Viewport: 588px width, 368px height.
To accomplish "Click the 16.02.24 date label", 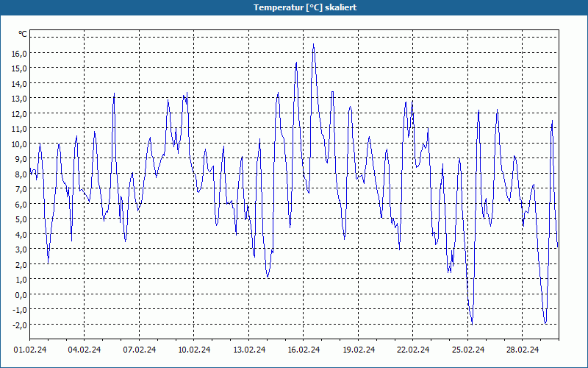I will pyautogui.click(x=304, y=350).
